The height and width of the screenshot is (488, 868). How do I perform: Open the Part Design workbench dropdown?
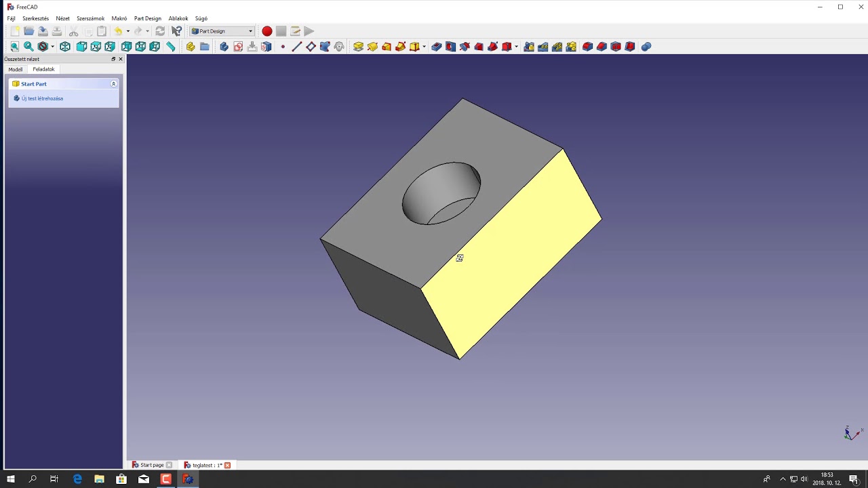coord(222,31)
